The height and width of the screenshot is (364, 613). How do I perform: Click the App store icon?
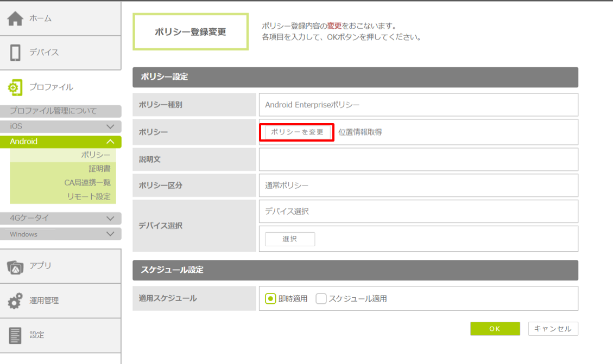pyautogui.click(x=15, y=266)
